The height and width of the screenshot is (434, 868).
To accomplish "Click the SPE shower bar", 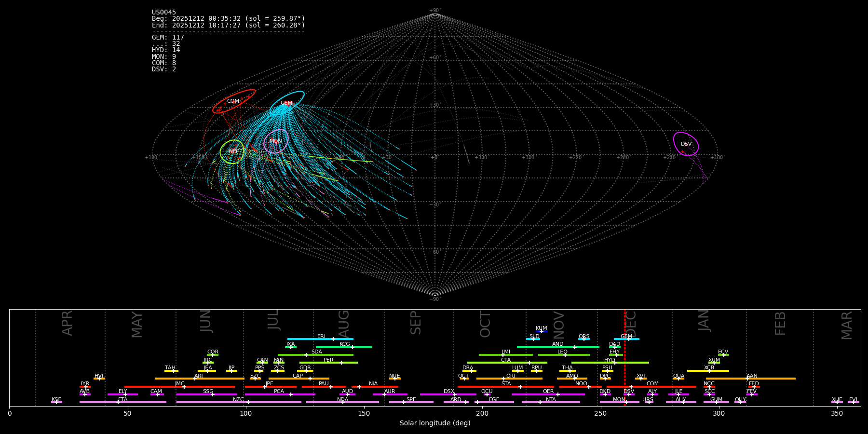I will click(x=411, y=402).
